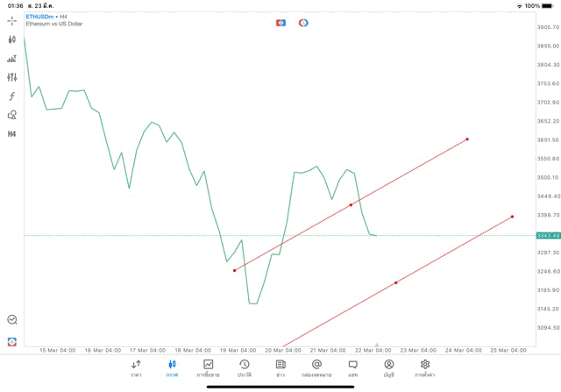Viewport: 561px width, 392px height.
Task: Open the ข่าว (News) tab
Action: pos(280,367)
